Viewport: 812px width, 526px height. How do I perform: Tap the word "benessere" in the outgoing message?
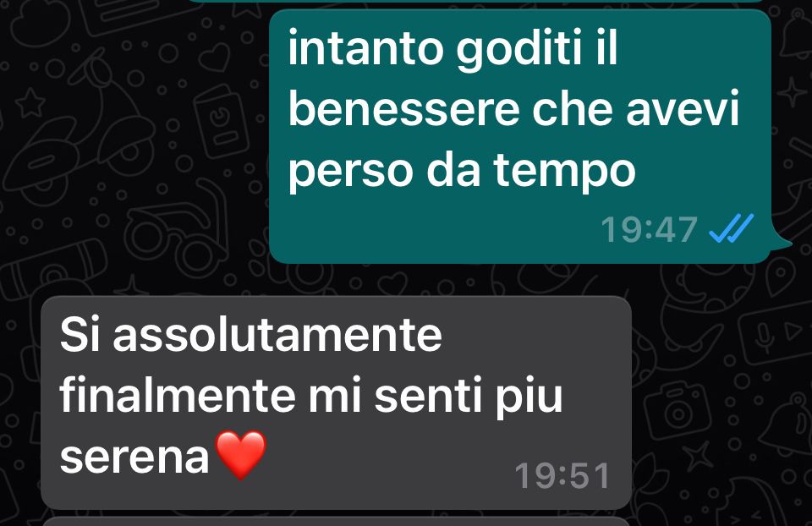pyautogui.click(x=403, y=109)
